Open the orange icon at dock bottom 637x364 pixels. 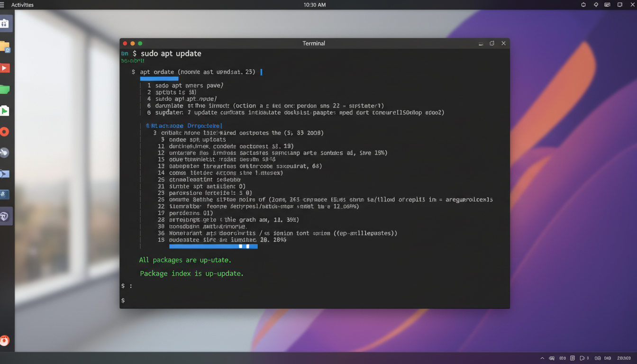5,340
